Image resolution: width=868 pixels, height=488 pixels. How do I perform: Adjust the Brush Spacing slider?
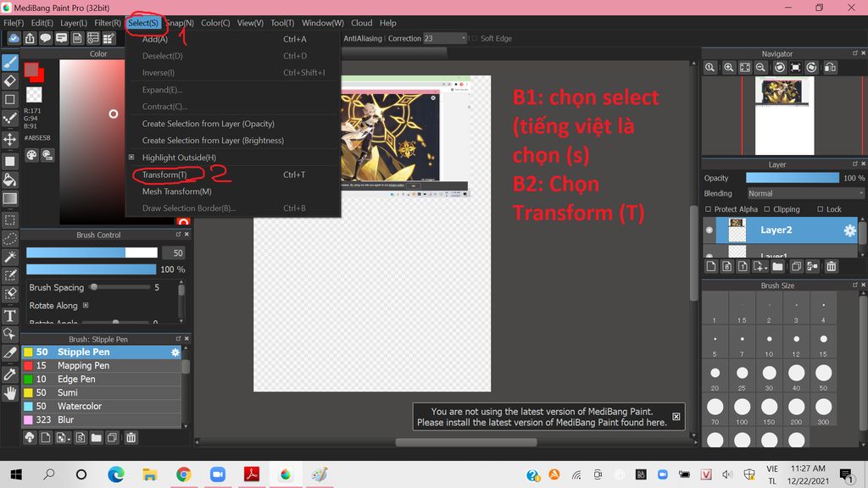(x=120, y=287)
